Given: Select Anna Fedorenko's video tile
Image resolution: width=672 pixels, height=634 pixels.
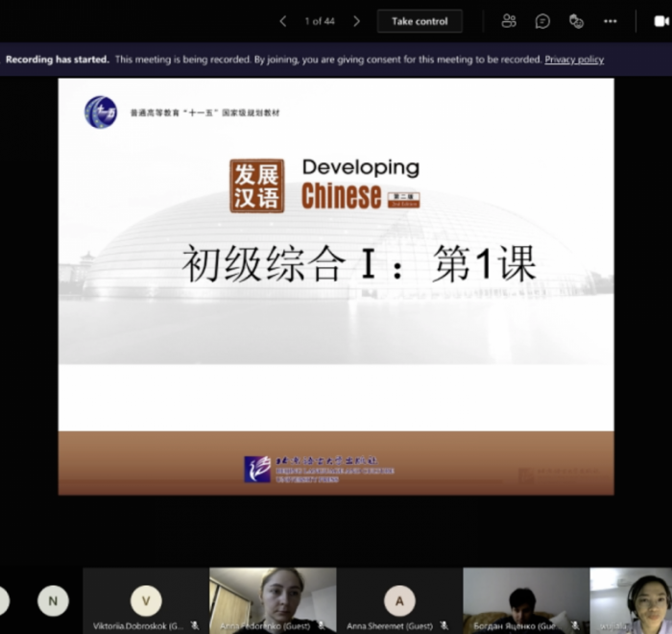Looking at the screenshot, I should click(273, 600).
